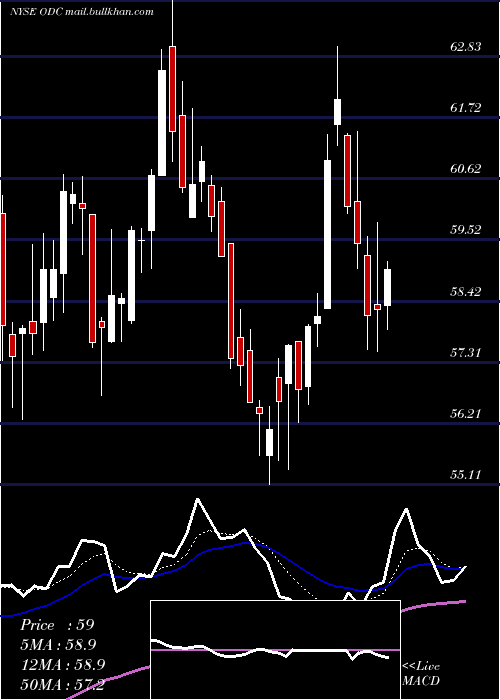Click the 59.52 price axis label
This screenshot has width=500, height=700.
click(466, 230)
